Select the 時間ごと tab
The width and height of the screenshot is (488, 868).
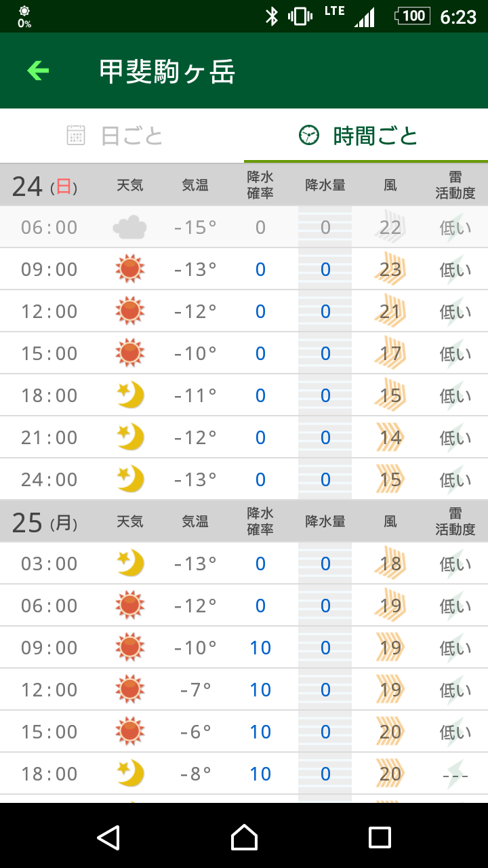(x=359, y=136)
